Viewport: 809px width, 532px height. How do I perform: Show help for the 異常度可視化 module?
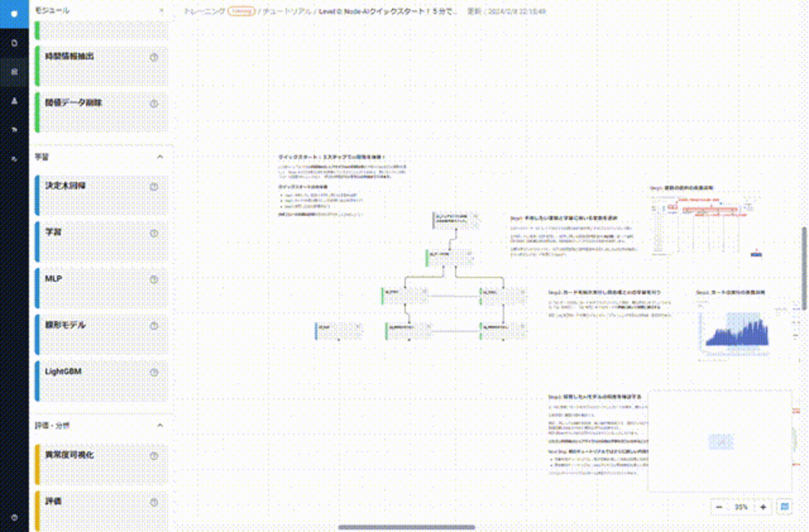154,456
